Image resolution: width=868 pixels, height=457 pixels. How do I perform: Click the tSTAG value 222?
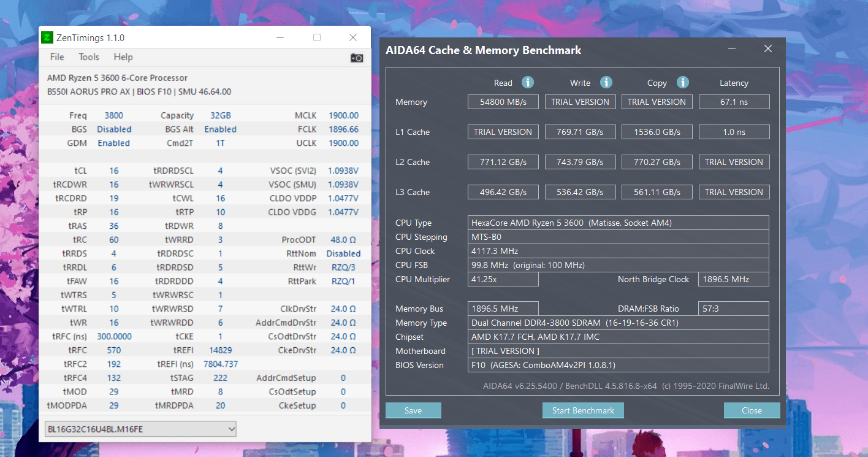tap(220, 378)
